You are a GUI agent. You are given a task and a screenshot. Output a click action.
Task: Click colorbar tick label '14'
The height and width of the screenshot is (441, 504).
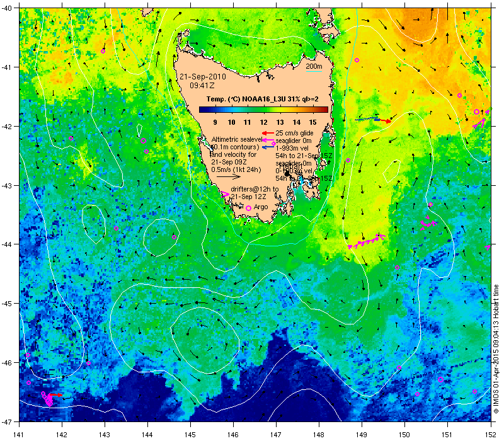coord(296,122)
